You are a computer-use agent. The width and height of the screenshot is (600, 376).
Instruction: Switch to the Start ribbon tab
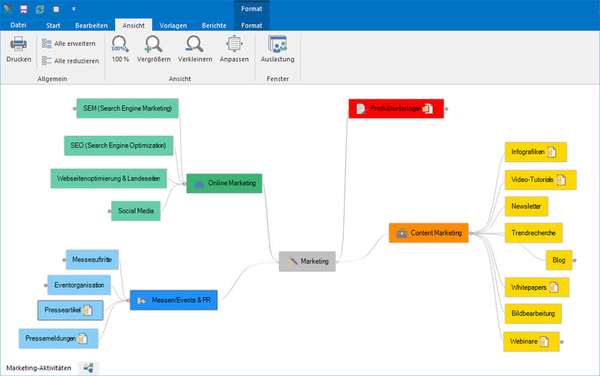tap(53, 26)
